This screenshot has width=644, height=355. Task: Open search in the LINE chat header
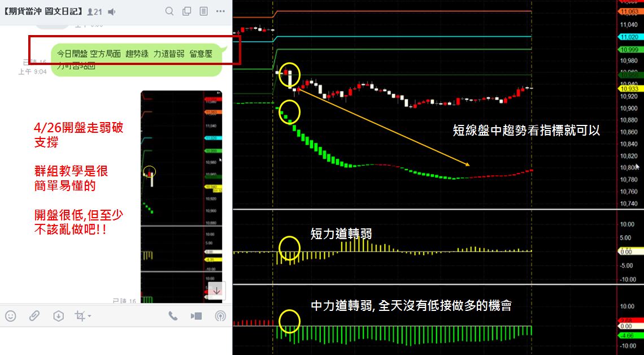pos(169,11)
